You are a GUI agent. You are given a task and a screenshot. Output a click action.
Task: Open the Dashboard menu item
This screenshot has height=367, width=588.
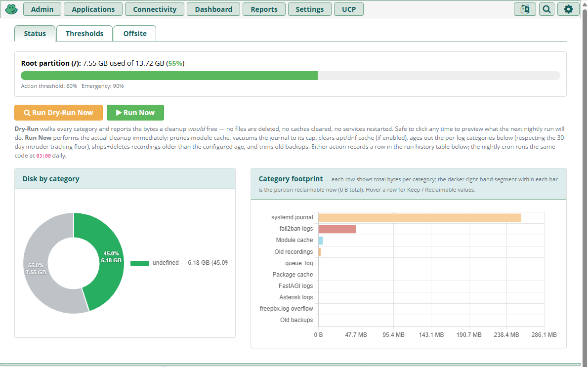213,9
